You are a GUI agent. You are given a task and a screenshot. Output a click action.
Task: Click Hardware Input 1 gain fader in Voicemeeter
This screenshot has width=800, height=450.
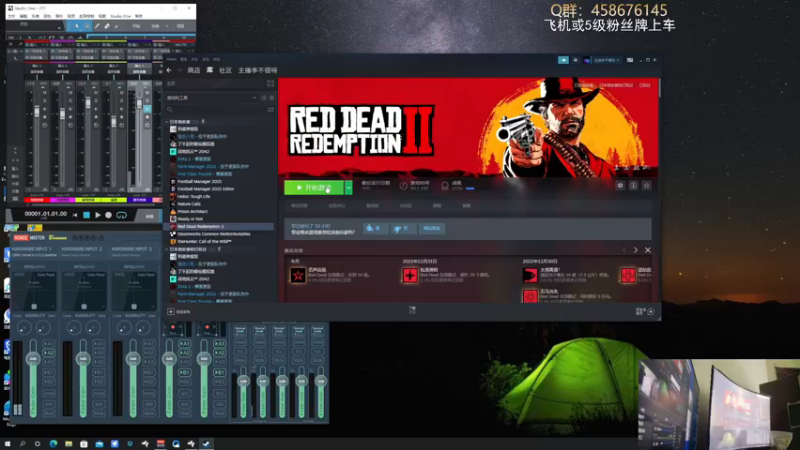[x=33, y=359]
